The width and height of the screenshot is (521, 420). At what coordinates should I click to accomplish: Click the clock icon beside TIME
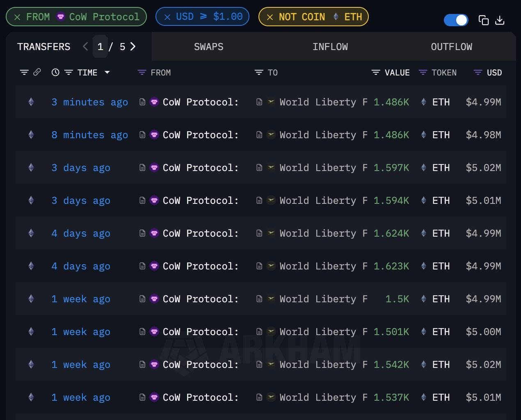pos(55,73)
